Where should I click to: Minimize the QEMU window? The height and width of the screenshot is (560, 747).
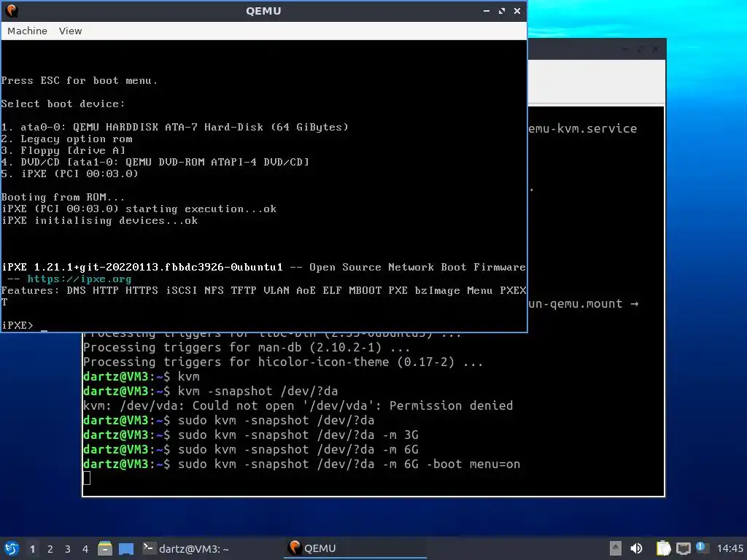pos(487,10)
